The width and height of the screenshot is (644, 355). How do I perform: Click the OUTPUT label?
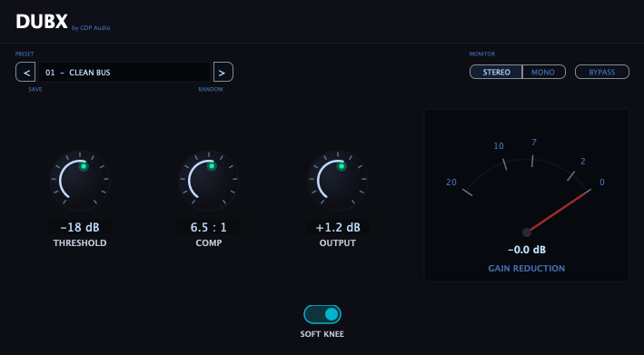[x=338, y=243]
